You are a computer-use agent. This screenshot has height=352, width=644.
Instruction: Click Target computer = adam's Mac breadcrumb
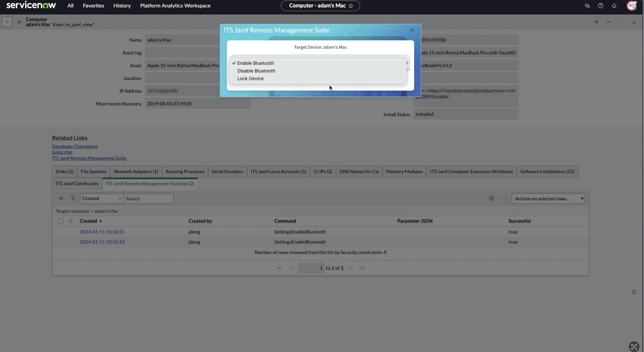coord(87,211)
